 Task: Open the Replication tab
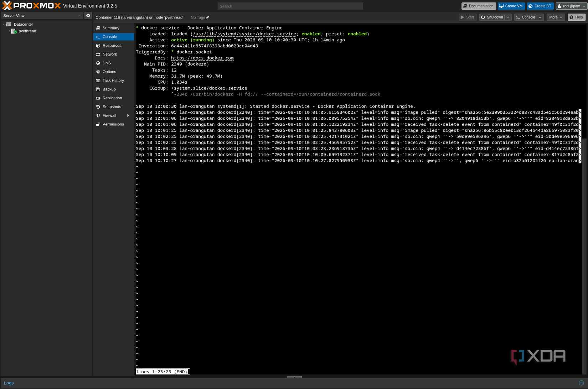[x=114, y=98]
